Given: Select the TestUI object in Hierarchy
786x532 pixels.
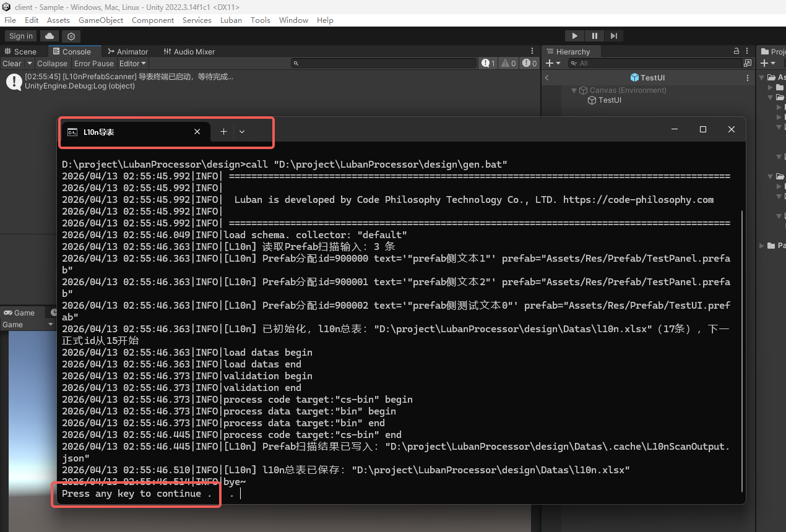Looking at the screenshot, I should (x=604, y=100).
